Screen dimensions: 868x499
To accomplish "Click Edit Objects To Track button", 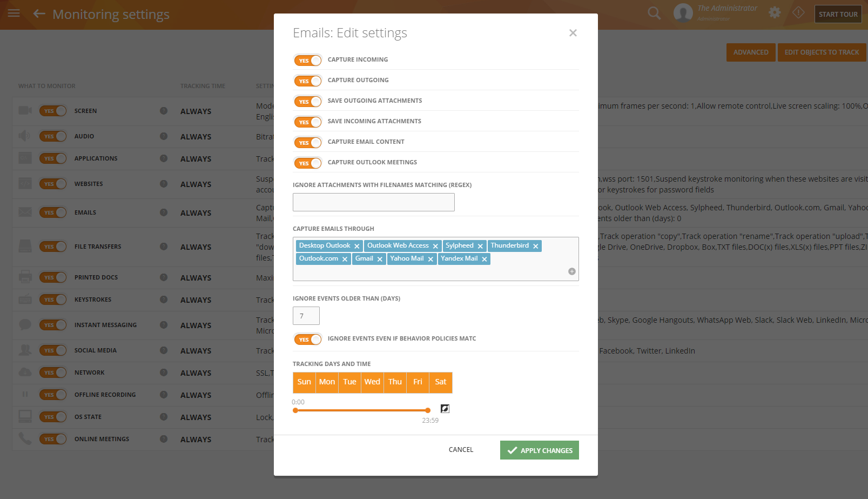I will [822, 52].
